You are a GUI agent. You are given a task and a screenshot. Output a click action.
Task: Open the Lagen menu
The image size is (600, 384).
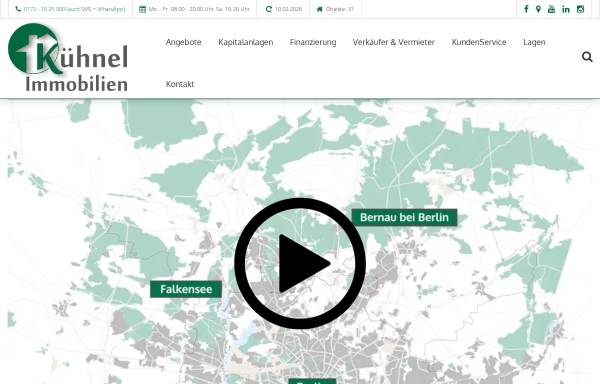coord(534,42)
